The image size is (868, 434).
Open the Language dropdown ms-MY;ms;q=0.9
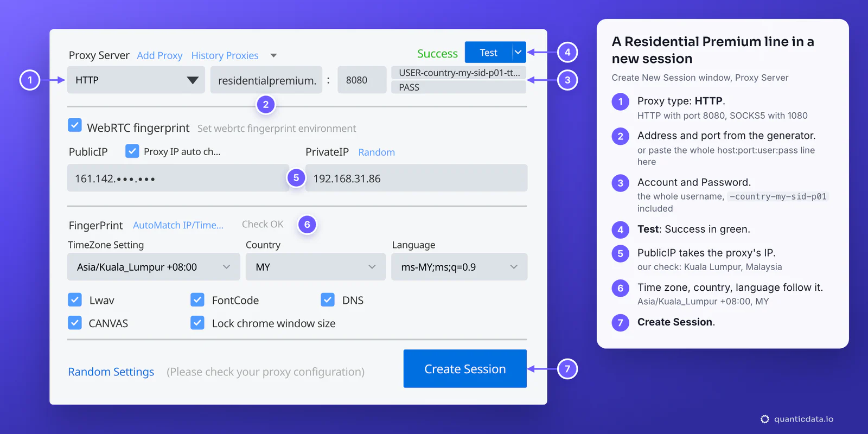point(459,267)
